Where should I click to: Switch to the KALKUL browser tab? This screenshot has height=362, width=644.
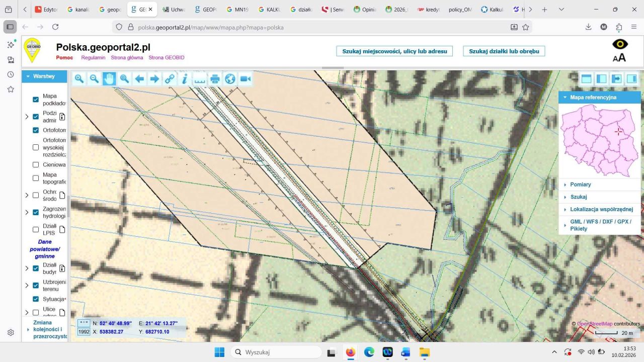pos(269,9)
